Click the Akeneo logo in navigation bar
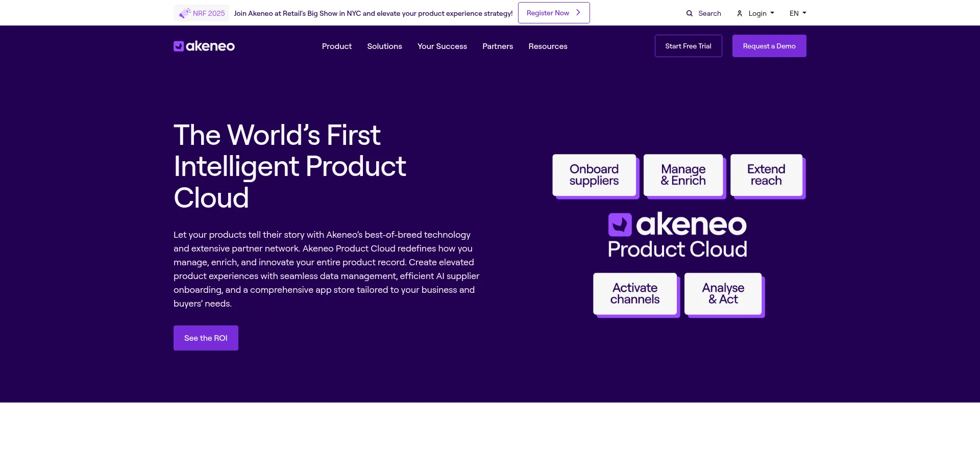Image resolution: width=980 pixels, height=453 pixels. coord(204,46)
